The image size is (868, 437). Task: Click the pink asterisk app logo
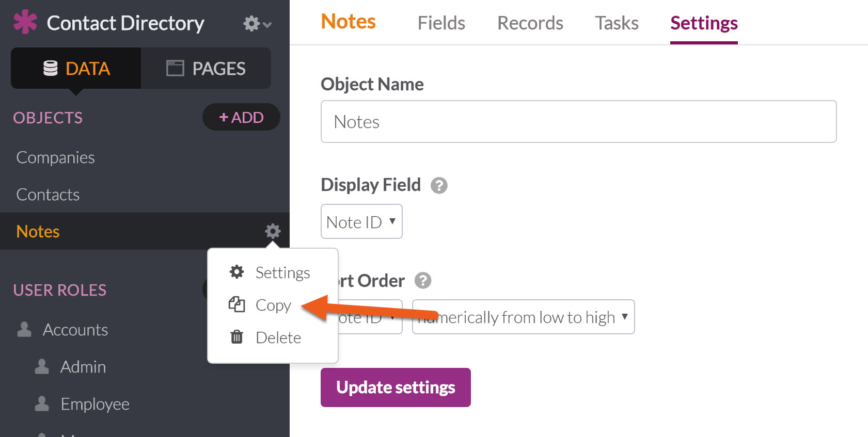pos(25,22)
